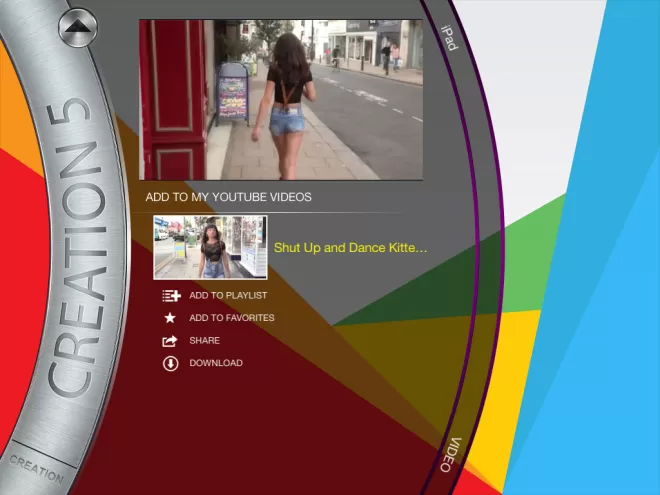
Task: Click the small CREATION label at bottom left
Action: coord(36,469)
